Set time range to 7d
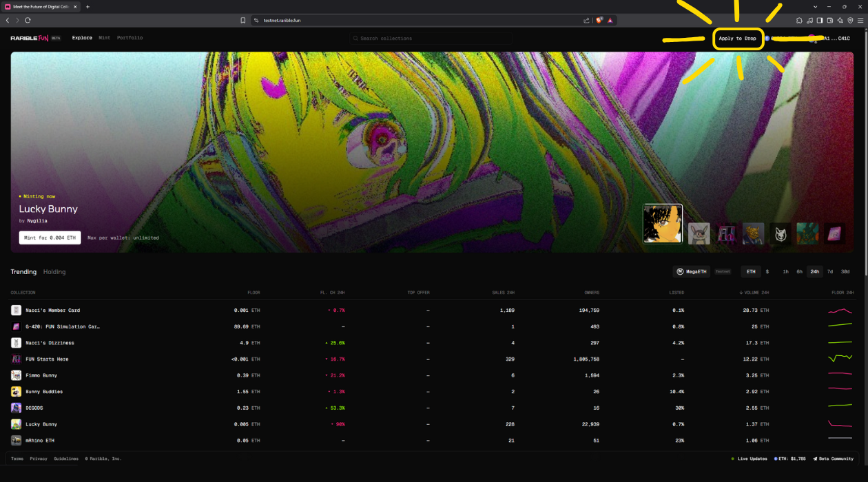This screenshot has width=868, height=482. tap(830, 272)
